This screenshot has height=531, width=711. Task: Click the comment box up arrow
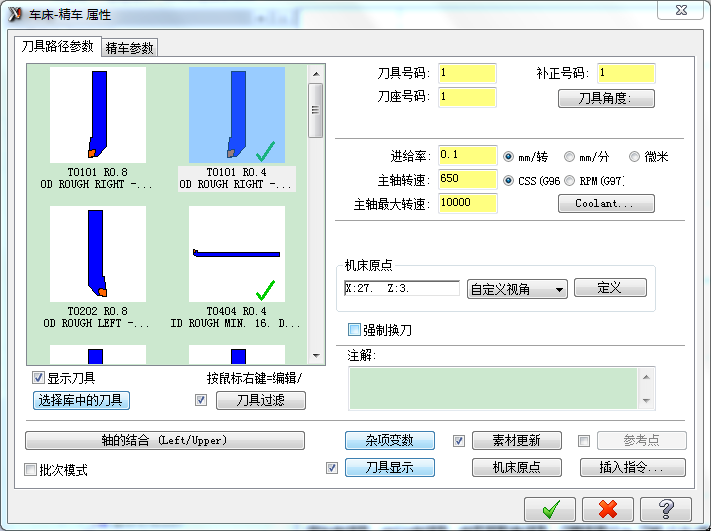click(x=647, y=378)
